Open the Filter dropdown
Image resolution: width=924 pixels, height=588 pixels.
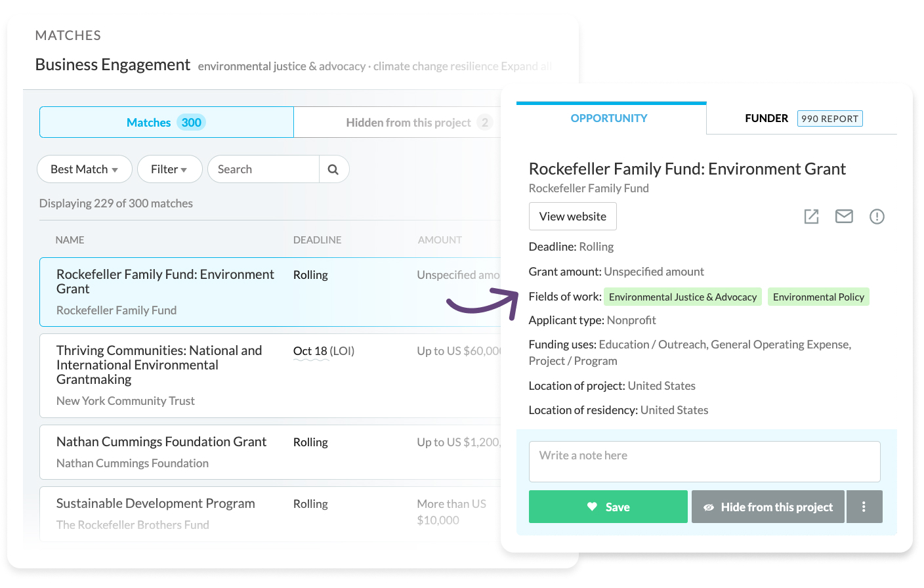[169, 169]
